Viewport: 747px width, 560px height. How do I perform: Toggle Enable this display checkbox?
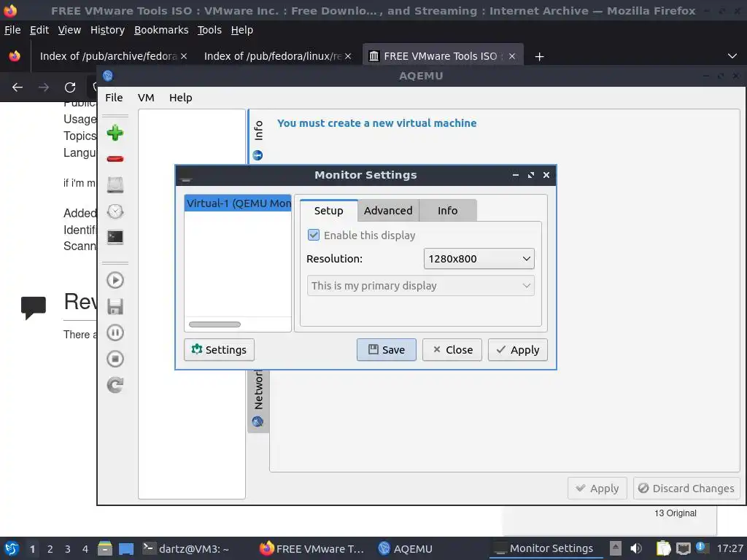pos(314,235)
